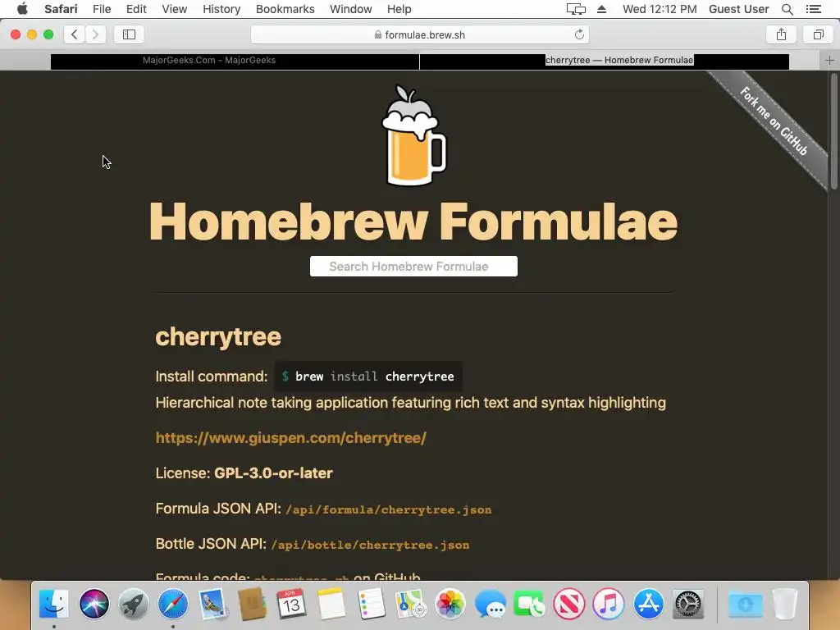Open Notification Center list icon
The width and height of the screenshot is (840, 630).
tap(813, 9)
